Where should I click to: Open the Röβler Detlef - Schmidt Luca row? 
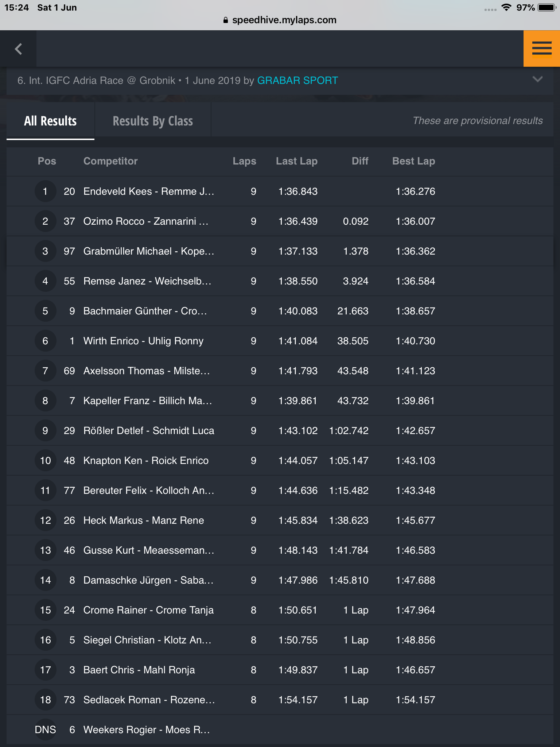[x=280, y=431]
